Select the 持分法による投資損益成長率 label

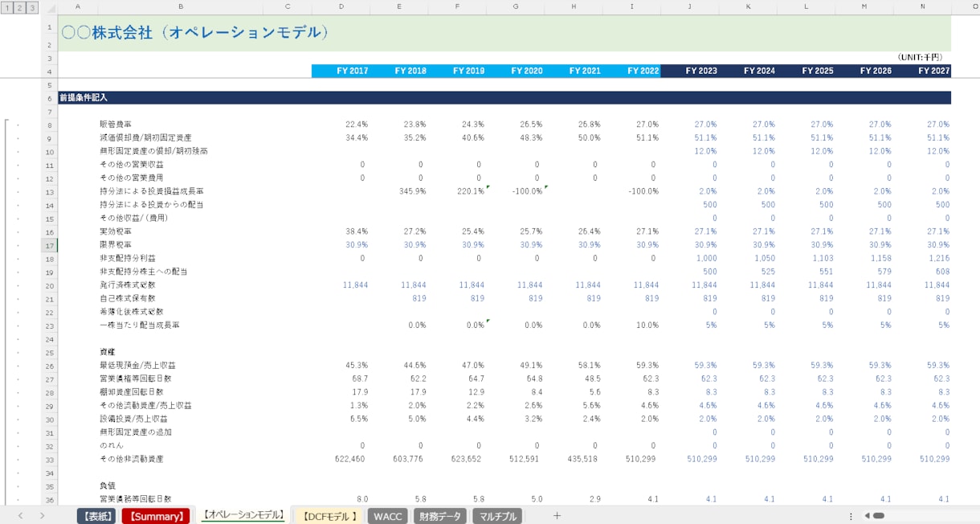point(151,191)
